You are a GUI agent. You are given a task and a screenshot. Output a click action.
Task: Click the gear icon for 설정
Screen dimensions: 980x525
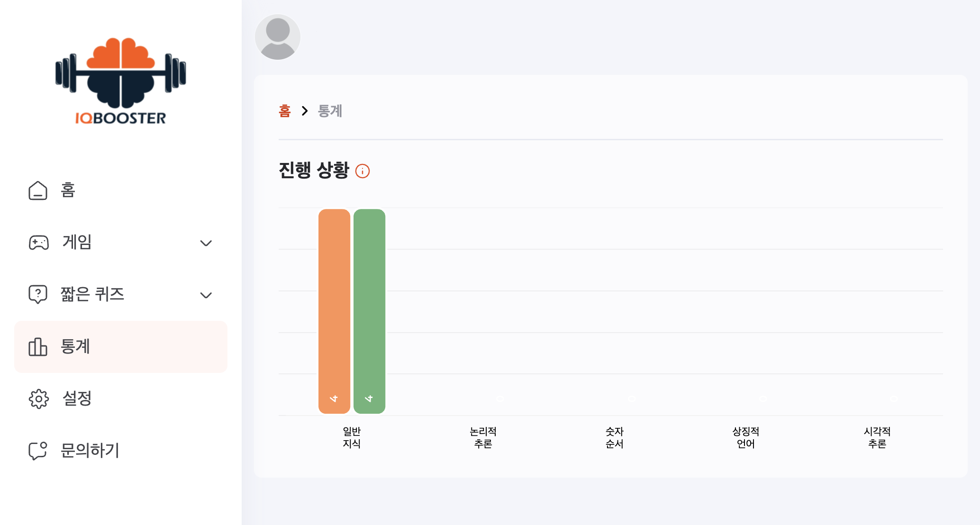pos(39,399)
